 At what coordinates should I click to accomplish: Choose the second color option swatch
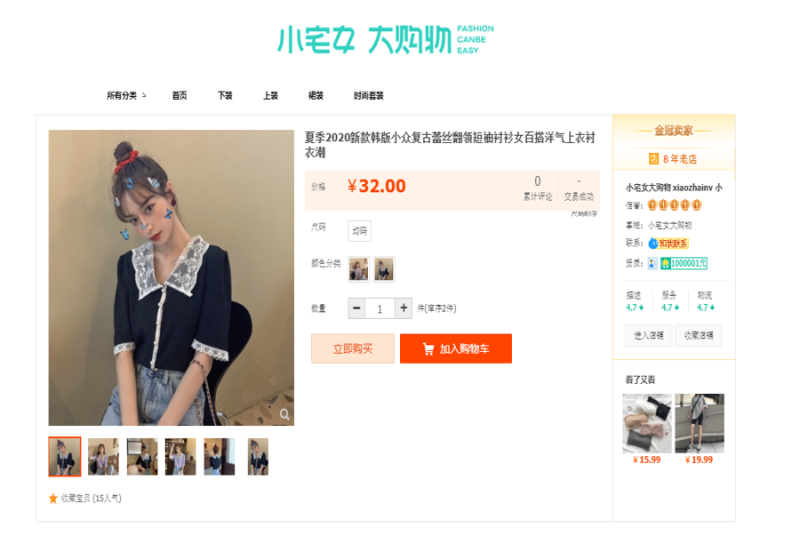(384, 269)
